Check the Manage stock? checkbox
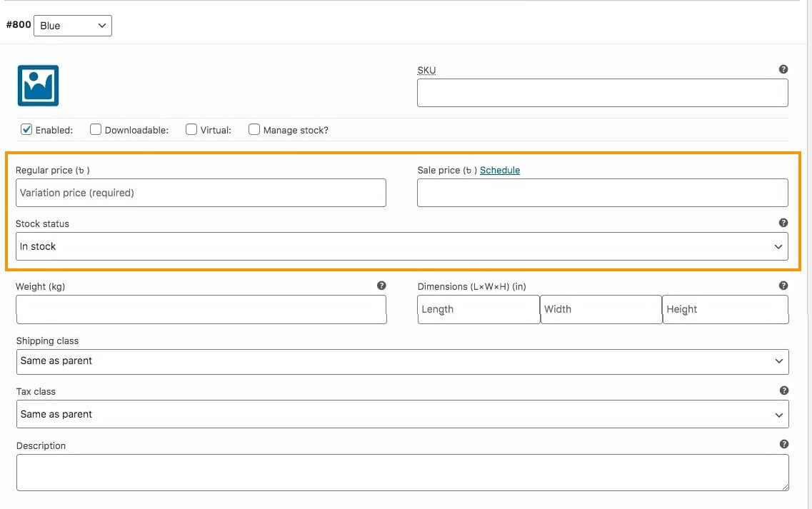Viewport: 812px width, 509px height. click(254, 130)
